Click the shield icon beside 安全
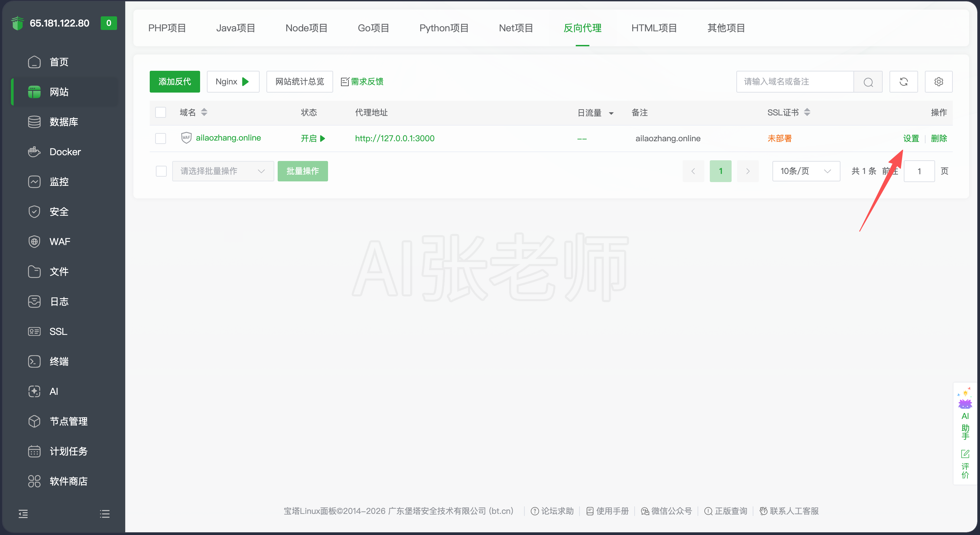 click(x=34, y=212)
